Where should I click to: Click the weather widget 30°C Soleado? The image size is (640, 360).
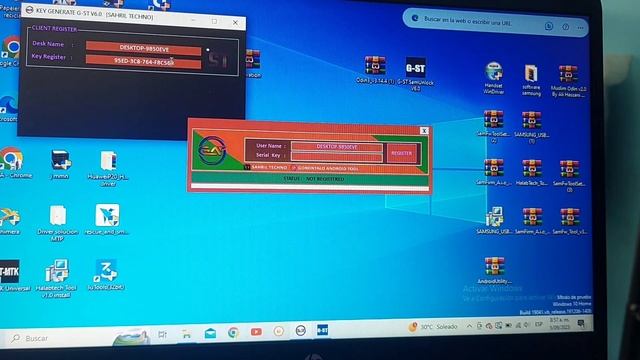pyautogui.click(x=432, y=327)
